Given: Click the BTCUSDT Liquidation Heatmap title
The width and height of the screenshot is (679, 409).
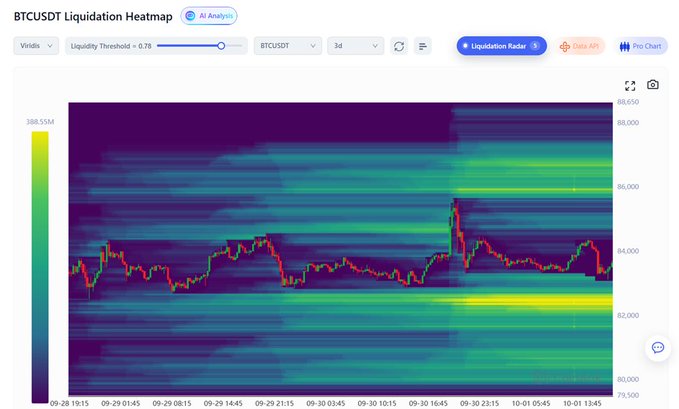Looking at the screenshot, I should [93, 16].
